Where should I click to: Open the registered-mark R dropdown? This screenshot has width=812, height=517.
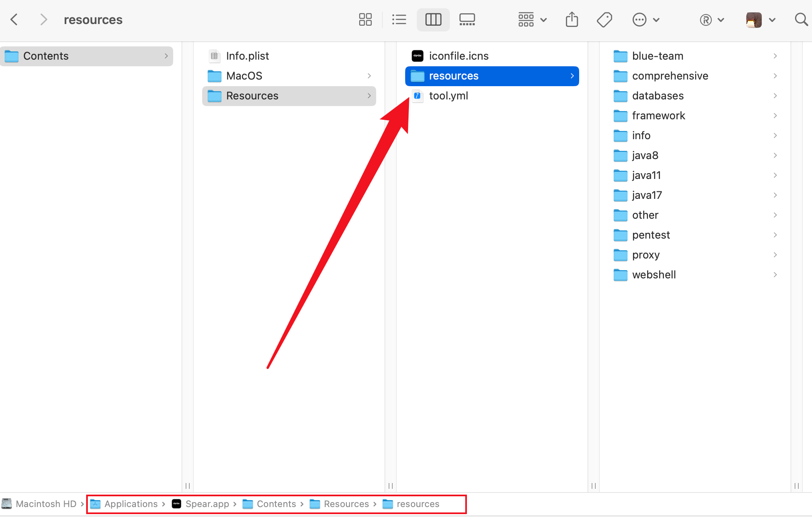point(711,19)
